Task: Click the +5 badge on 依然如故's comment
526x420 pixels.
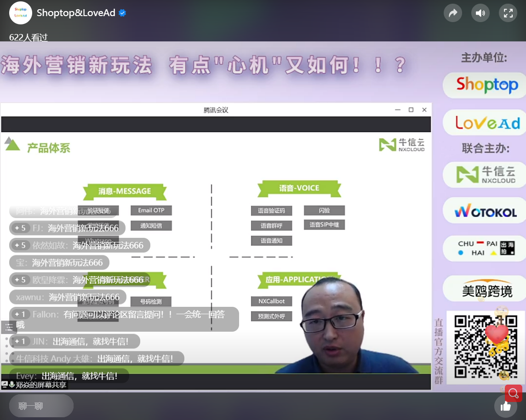Action: (20, 245)
